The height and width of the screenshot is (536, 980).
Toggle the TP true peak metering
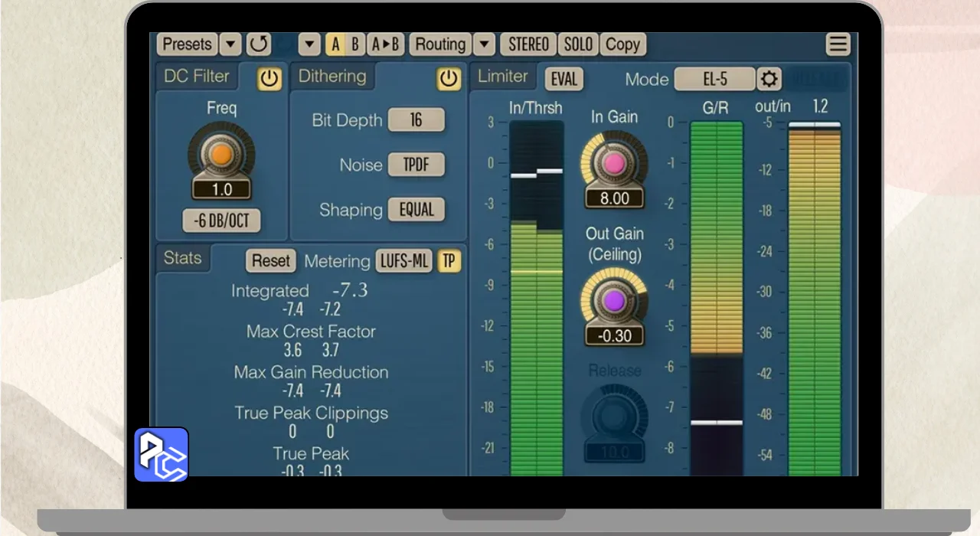449,261
